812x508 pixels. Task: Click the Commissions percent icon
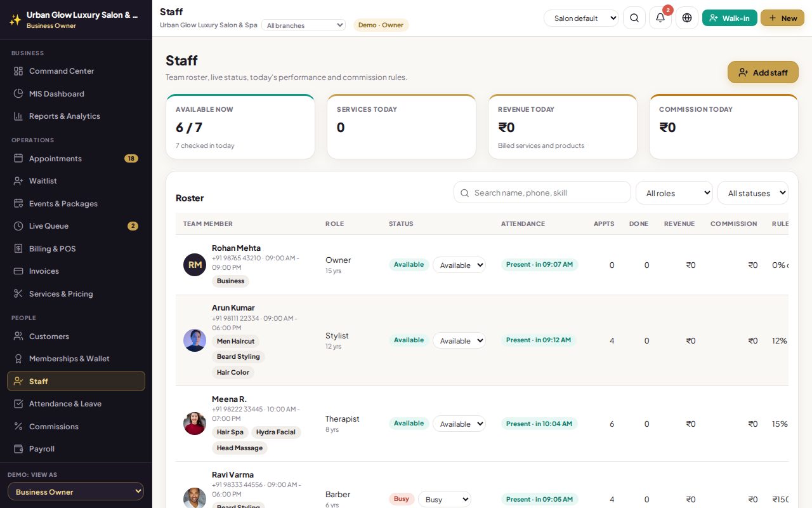18,427
